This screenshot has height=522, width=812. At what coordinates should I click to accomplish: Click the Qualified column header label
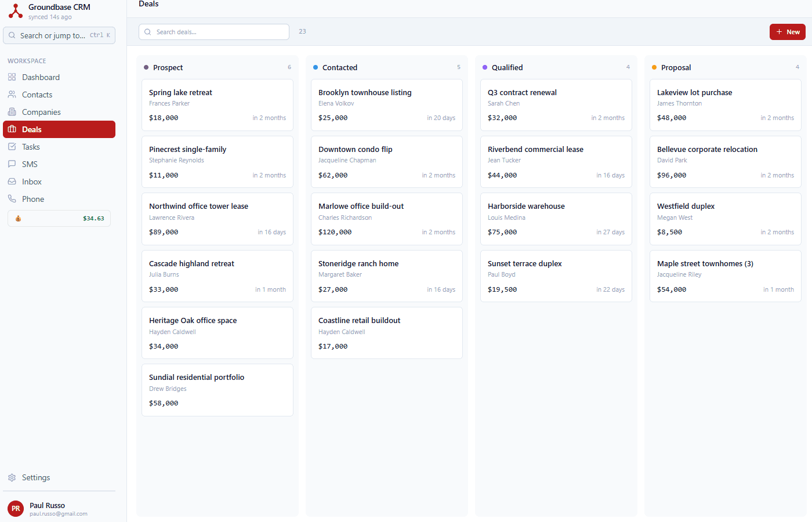pyautogui.click(x=507, y=67)
